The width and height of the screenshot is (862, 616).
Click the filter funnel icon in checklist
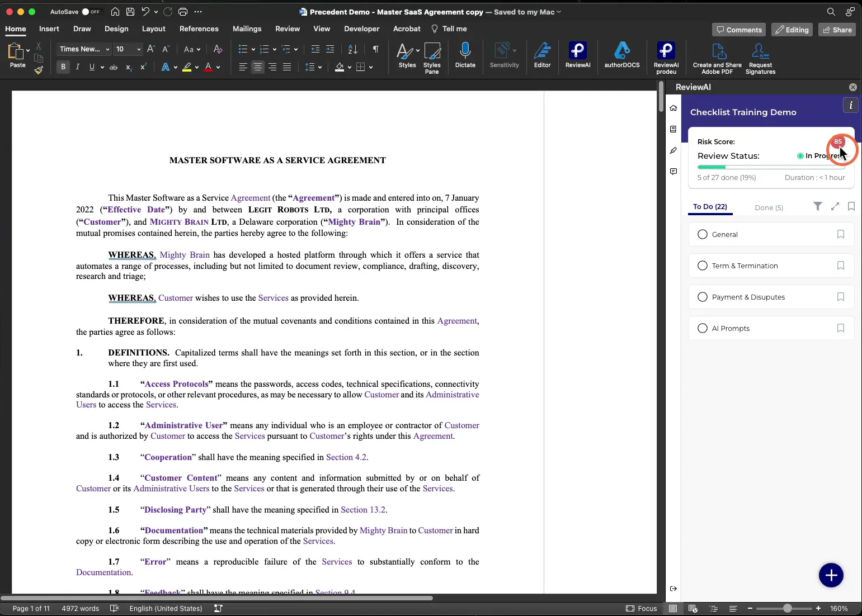818,206
